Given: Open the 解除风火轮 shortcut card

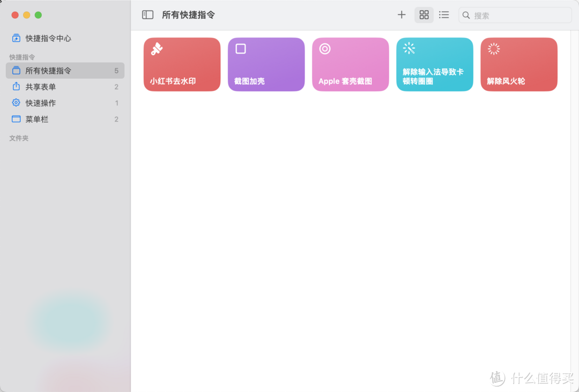Looking at the screenshot, I should pos(519,64).
